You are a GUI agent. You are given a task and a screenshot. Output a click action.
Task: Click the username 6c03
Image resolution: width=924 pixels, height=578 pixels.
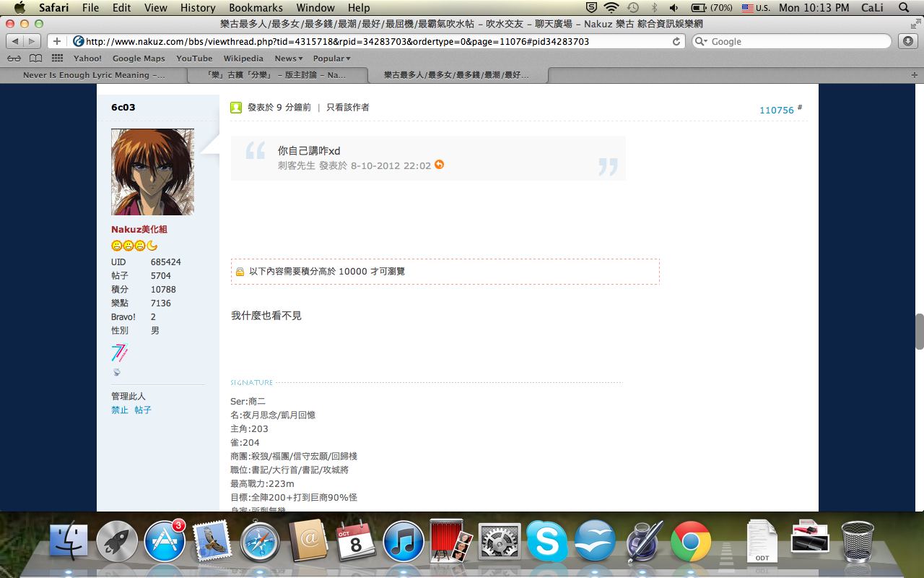123,107
